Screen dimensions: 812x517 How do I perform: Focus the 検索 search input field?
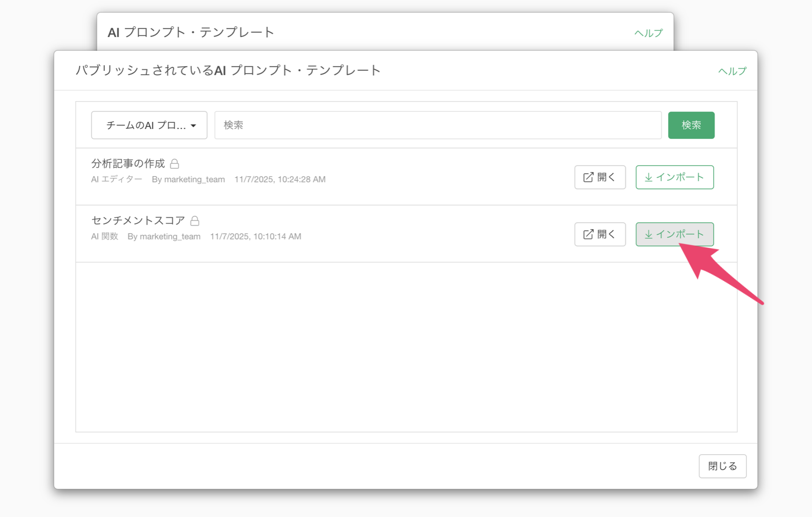tap(438, 125)
